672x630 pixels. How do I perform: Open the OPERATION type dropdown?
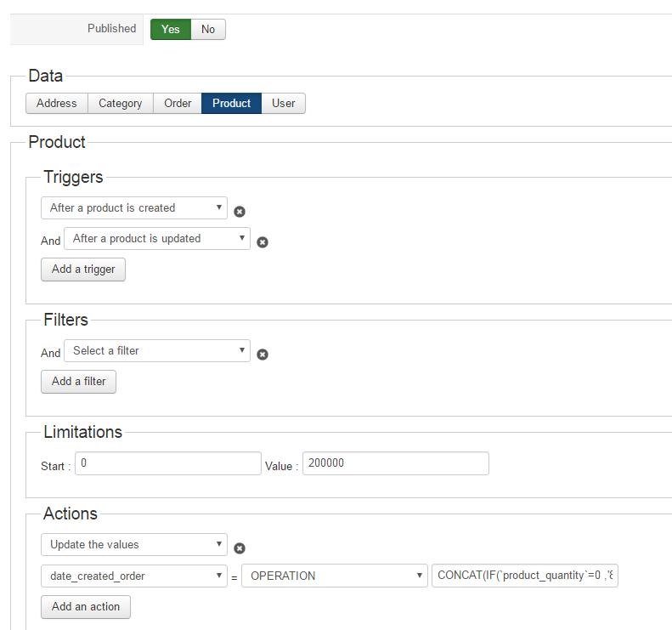point(335,576)
